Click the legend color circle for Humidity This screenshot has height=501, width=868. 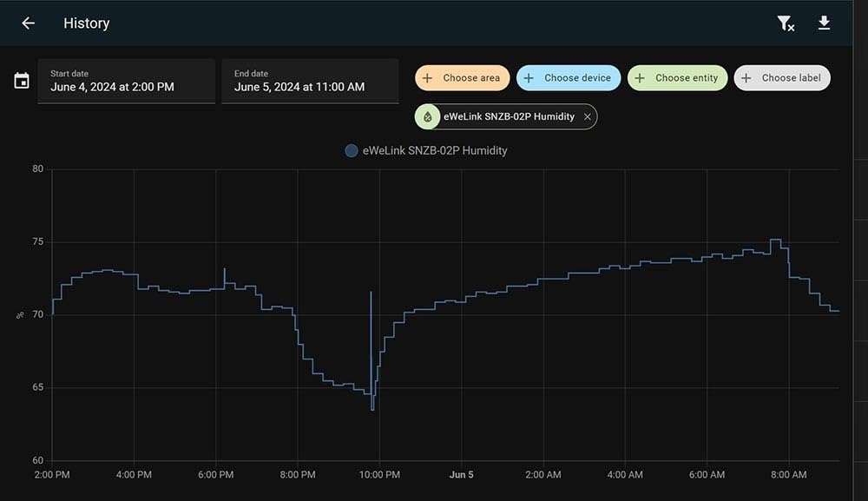click(352, 150)
